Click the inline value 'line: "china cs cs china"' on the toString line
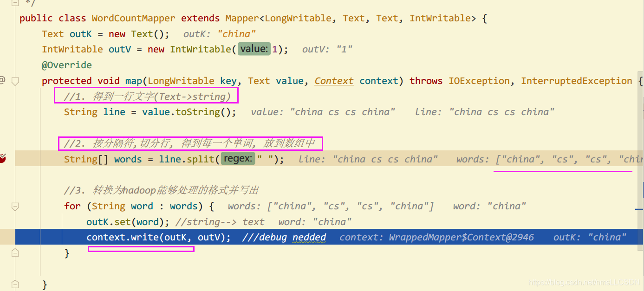The width and height of the screenshot is (644, 291). click(x=485, y=112)
